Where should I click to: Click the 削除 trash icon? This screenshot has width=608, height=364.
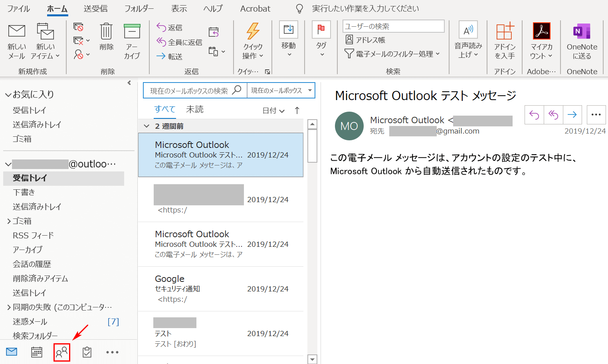[106, 37]
